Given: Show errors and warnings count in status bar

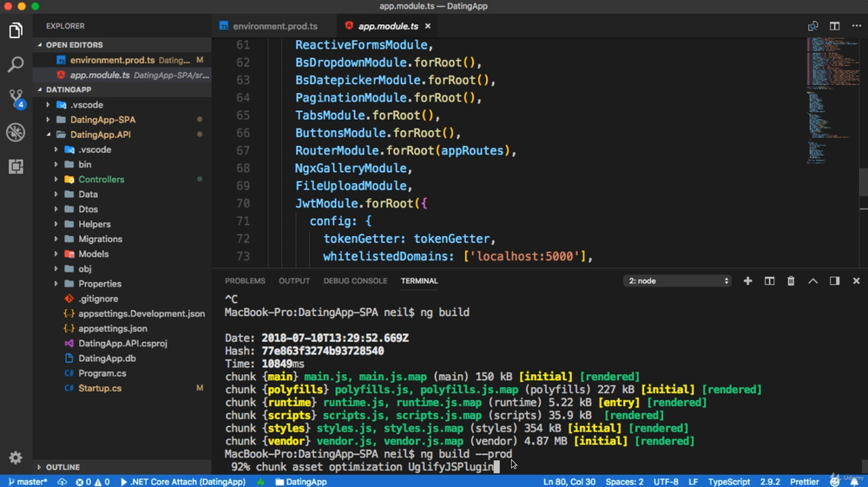Looking at the screenshot, I should [x=93, y=482].
